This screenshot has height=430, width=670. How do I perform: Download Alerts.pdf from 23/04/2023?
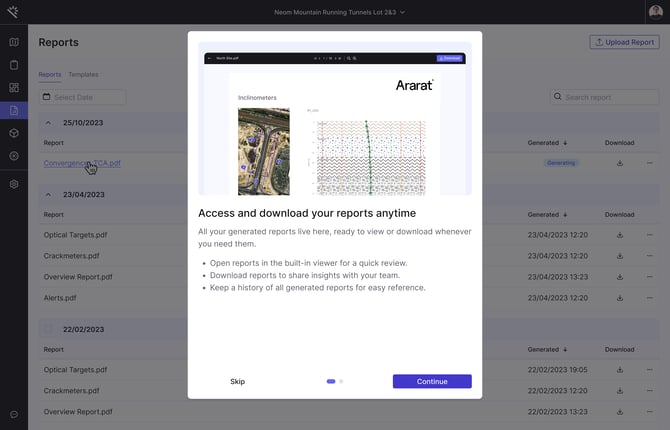(620, 297)
